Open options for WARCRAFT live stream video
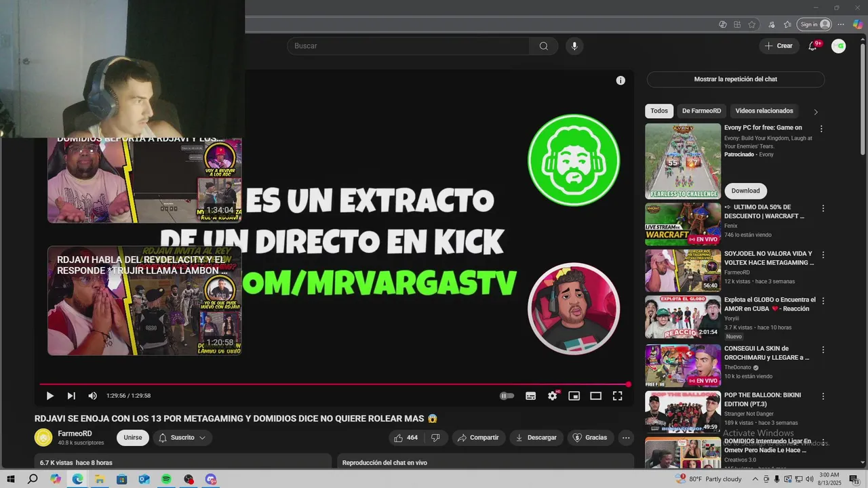 (x=823, y=209)
